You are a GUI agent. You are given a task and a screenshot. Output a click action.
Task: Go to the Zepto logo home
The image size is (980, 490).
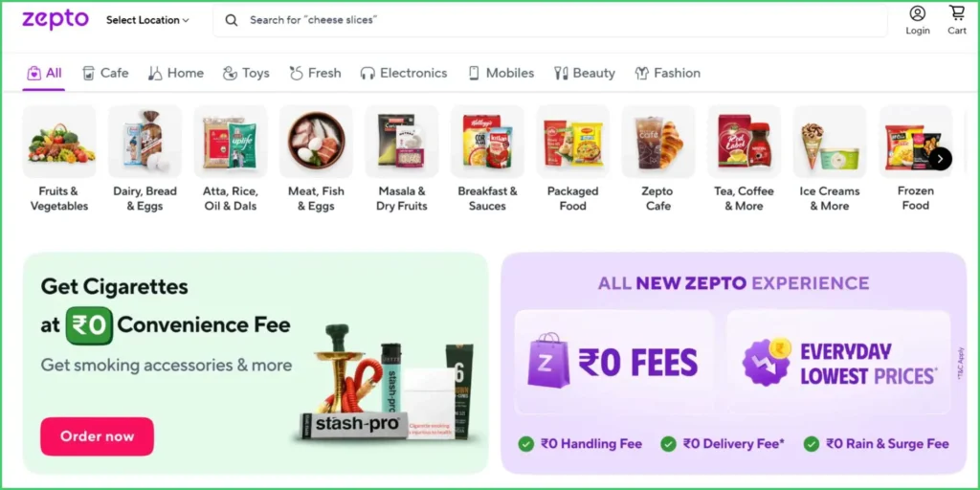55,19
